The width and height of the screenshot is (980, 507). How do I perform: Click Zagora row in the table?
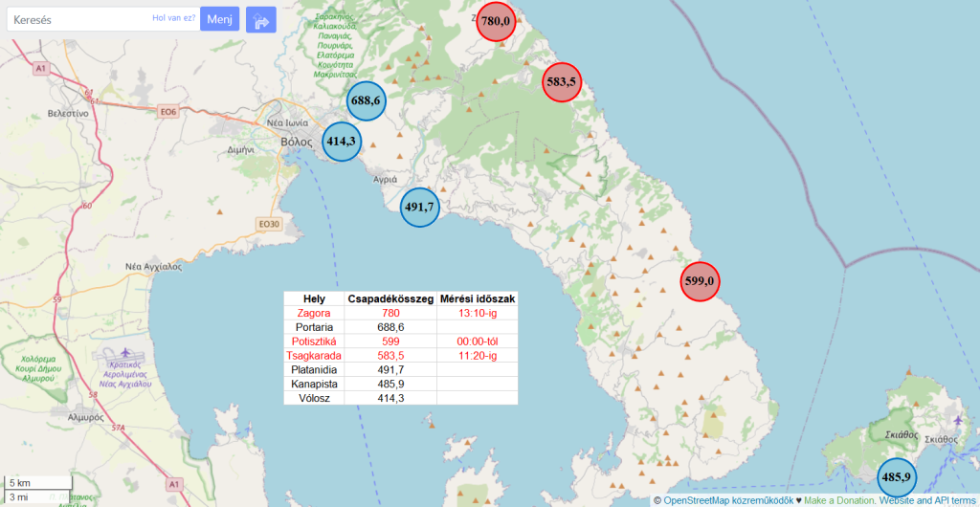click(x=314, y=313)
